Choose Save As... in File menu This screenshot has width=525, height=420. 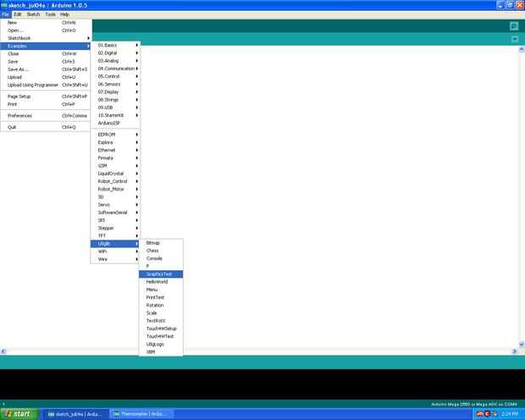click(x=45, y=69)
